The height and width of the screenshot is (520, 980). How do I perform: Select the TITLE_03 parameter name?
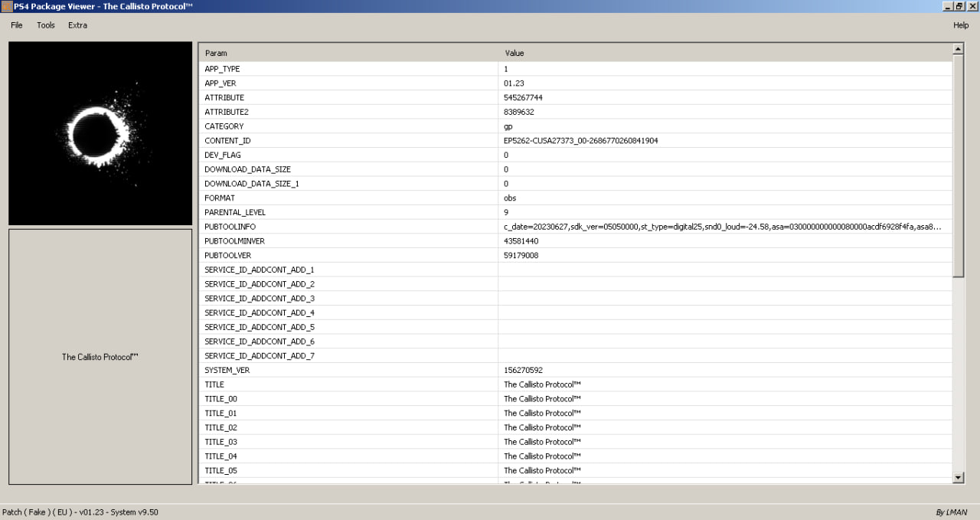click(x=221, y=442)
